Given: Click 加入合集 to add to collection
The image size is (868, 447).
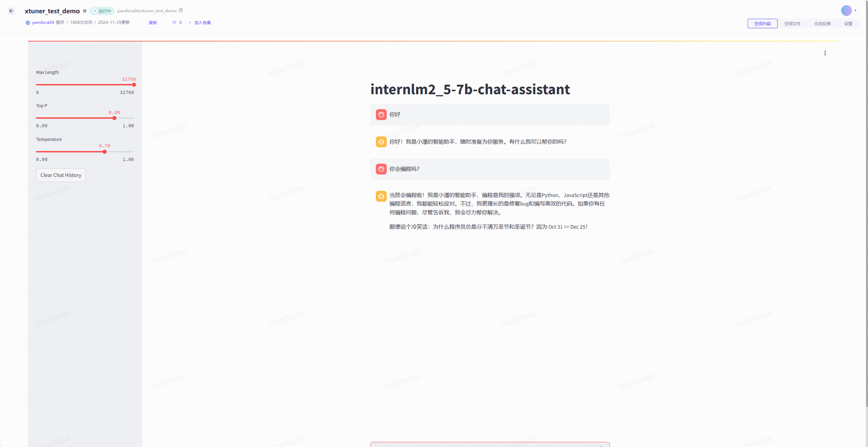Looking at the screenshot, I should 202,22.
